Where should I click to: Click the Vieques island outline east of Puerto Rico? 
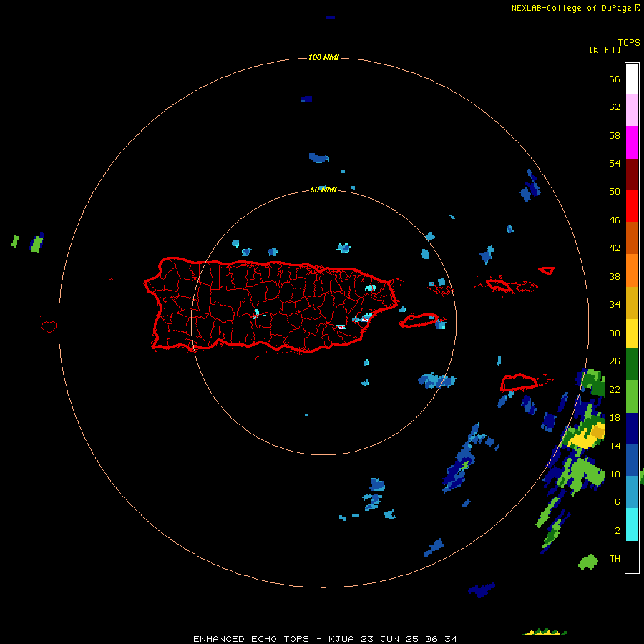pos(421,321)
